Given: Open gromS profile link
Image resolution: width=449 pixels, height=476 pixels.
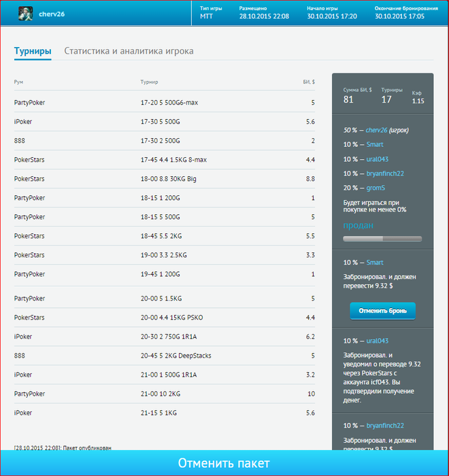Looking at the screenshot, I should [x=376, y=188].
